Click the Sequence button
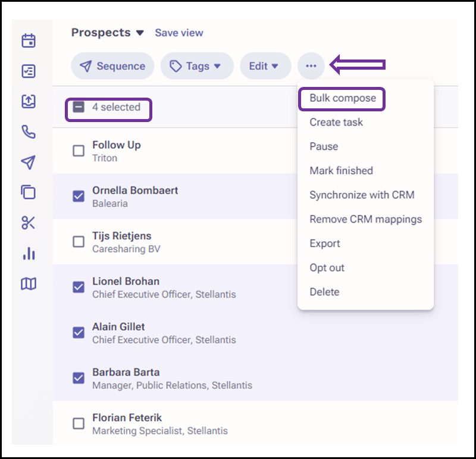Screen dimensions: 476x459 (x=112, y=66)
